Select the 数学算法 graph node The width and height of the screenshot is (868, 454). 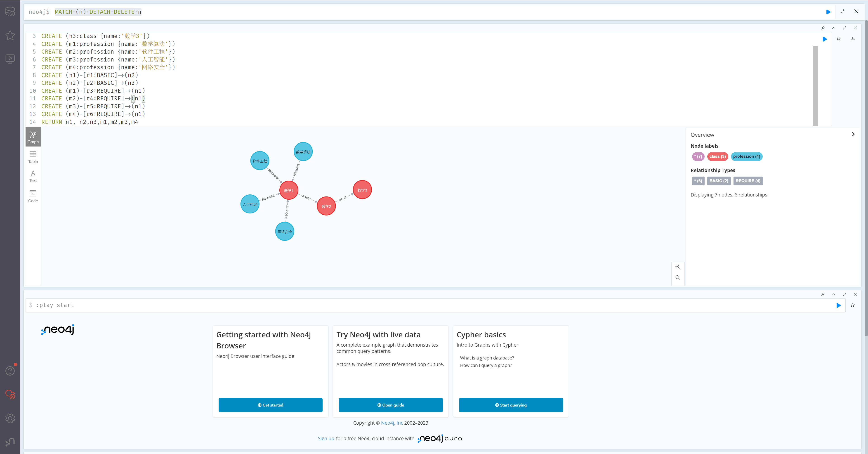coord(303,152)
